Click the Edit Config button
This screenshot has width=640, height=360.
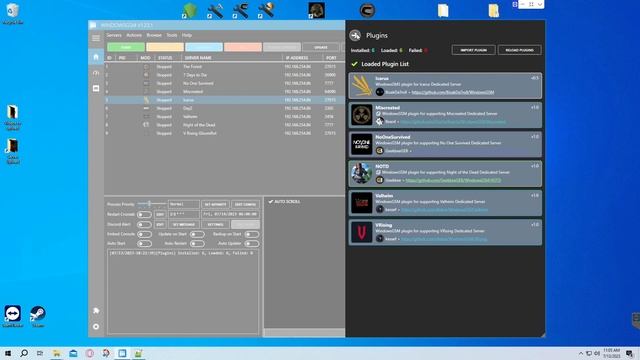tap(245, 204)
